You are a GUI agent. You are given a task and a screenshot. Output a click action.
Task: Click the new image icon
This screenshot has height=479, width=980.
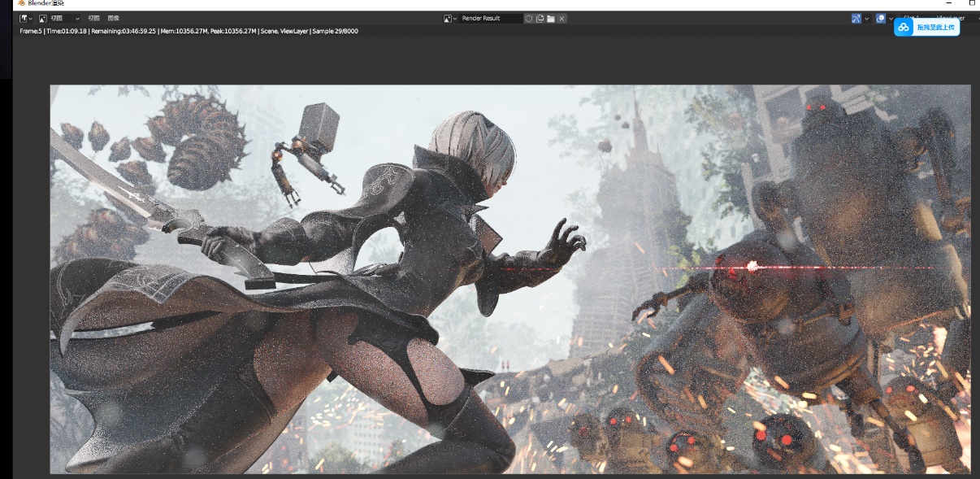(540, 18)
